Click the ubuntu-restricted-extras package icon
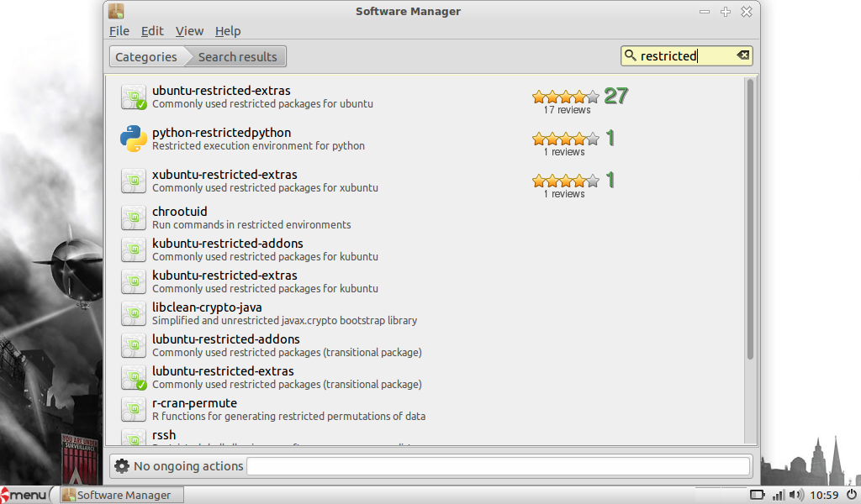The width and height of the screenshot is (861, 504). [134, 97]
